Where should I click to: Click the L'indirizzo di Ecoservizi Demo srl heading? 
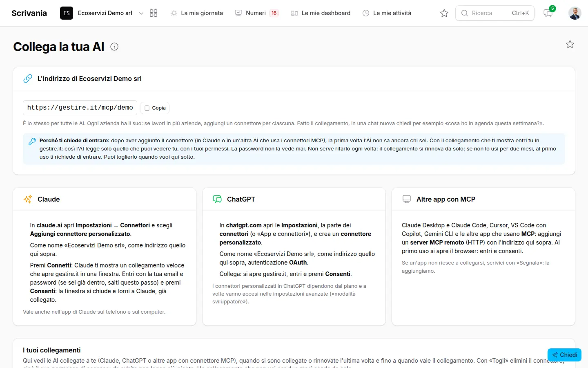point(89,79)
